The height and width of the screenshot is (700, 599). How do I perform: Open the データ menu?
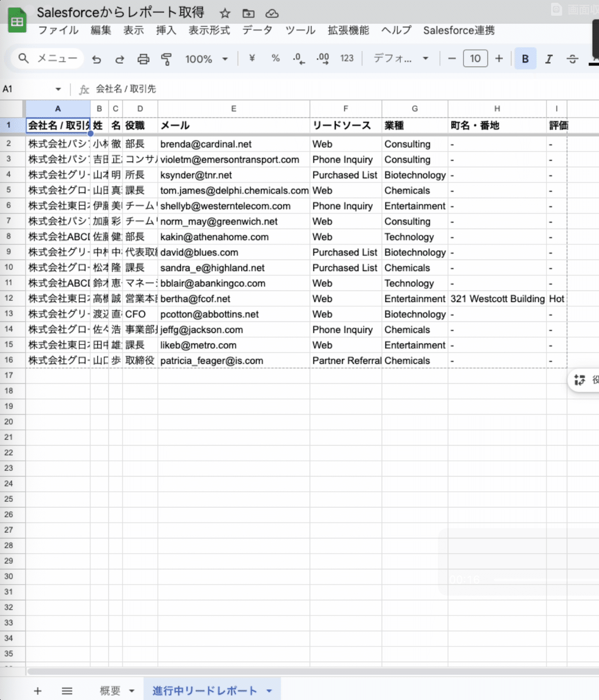(258, 30)
